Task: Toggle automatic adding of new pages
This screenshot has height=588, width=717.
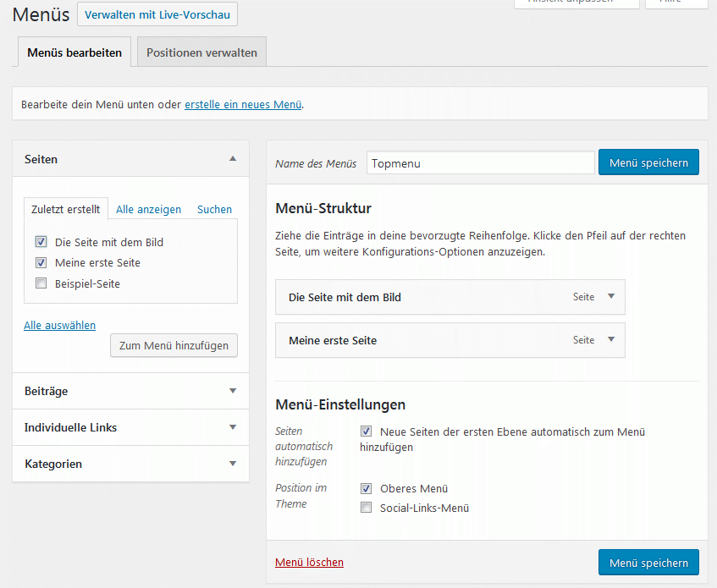Action: (366, 431)
